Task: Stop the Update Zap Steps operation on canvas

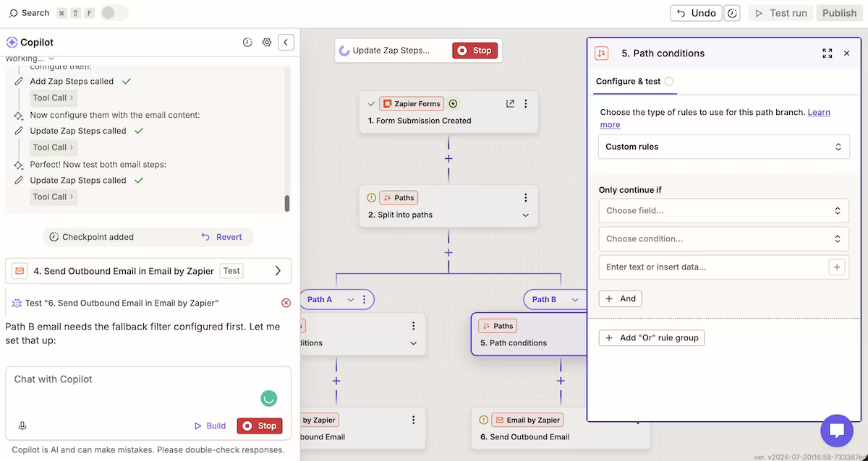Action: pyautogui.click(x=475, y=51)
